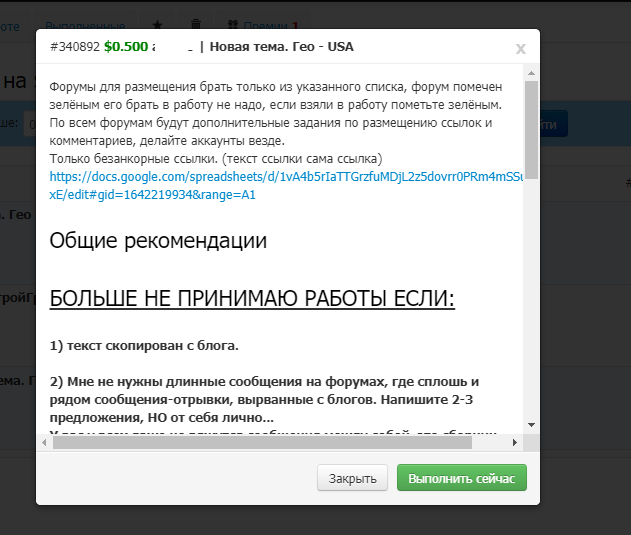Click the task number #340892 in the header
The height and width of the screenshot is (535, 631).
[x=75, y=47]
